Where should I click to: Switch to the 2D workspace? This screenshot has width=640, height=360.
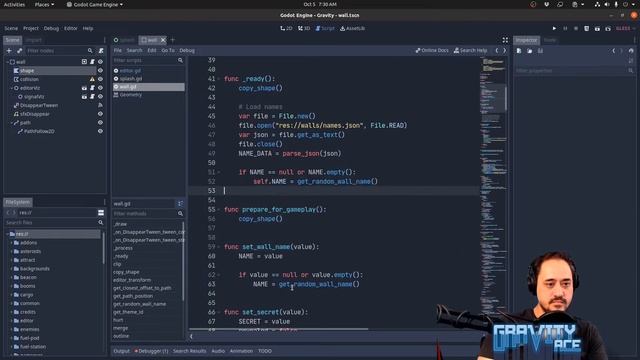(x=286, y=29)
